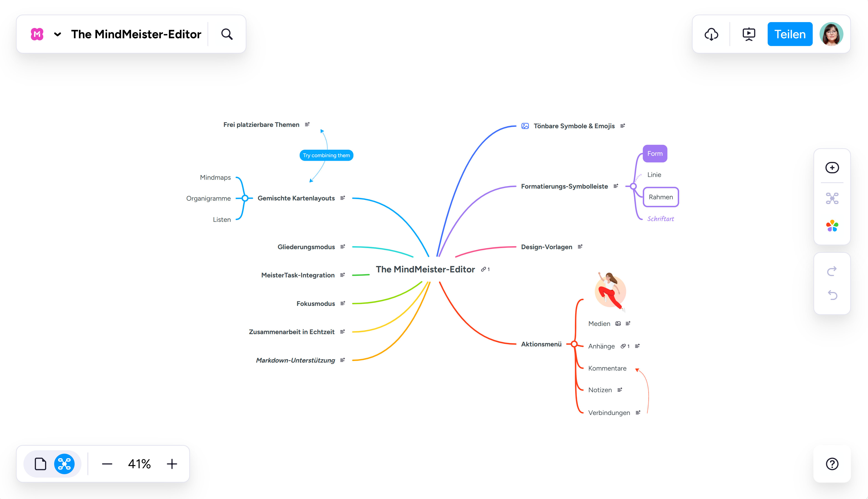Viewport: 868px width, 499px height.
Task: Open the user profile avatar
Action: click(831, 34)
